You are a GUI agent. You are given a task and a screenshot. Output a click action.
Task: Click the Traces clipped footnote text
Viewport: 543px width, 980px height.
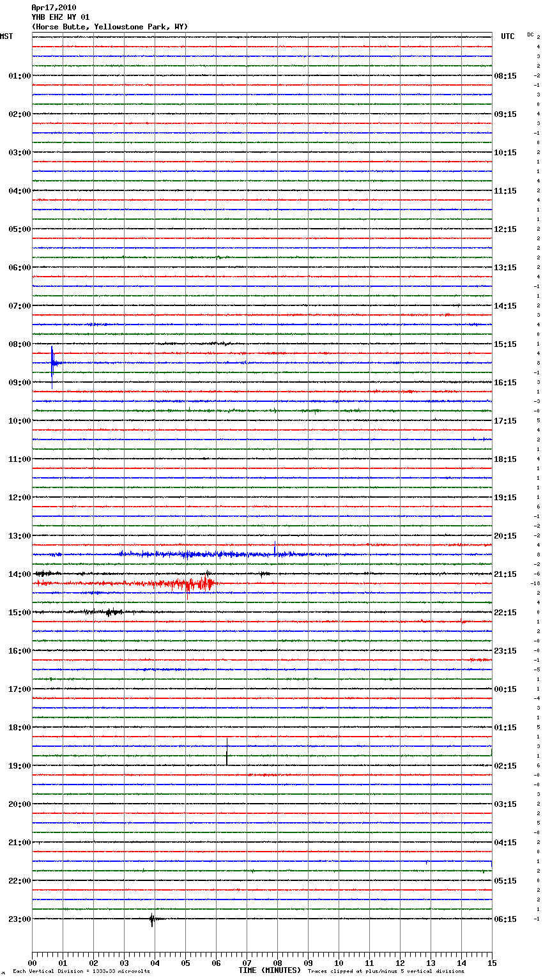(x=386, y=971)
